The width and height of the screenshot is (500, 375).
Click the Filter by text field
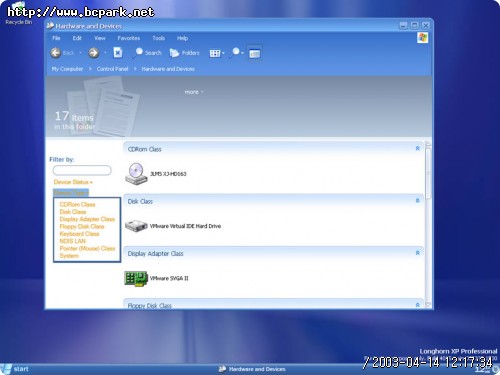coord(82,170)
